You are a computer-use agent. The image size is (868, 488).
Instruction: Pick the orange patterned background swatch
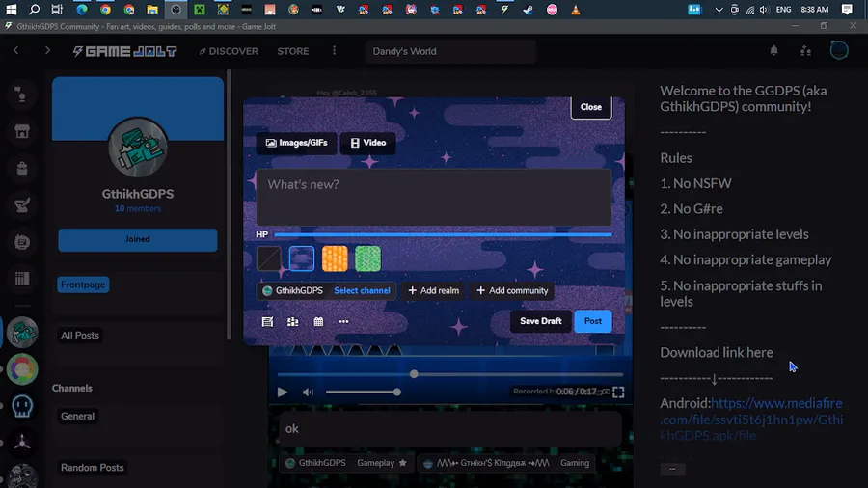(335, 258)
